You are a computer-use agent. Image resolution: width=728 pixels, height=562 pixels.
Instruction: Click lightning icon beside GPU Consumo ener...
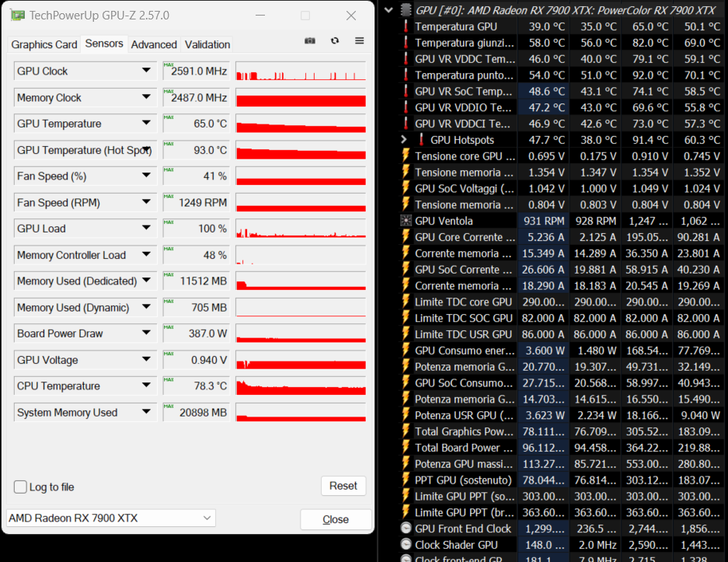[406, 351]
